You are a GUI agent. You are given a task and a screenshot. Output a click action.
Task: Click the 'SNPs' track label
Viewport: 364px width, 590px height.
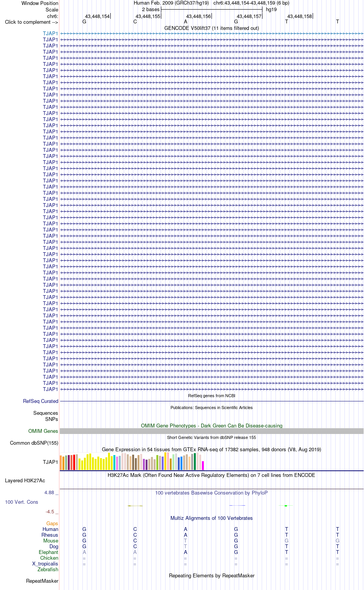point(51,419)
